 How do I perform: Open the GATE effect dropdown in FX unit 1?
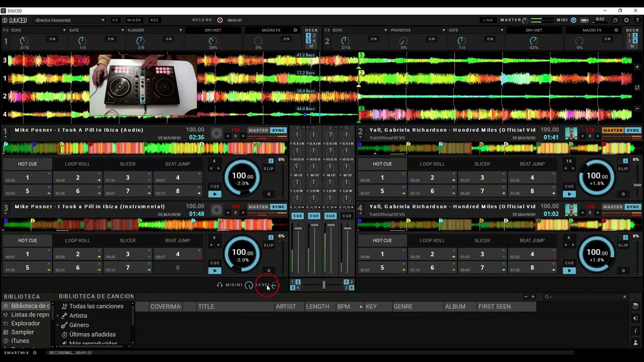coord(97,30)
